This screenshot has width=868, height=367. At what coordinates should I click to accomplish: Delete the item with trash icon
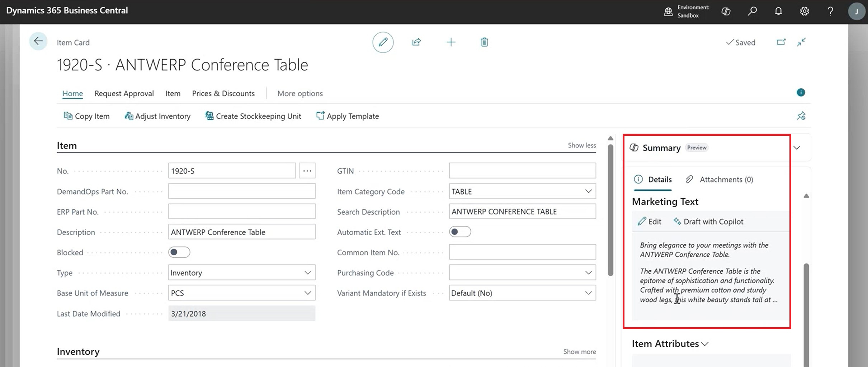click(x=484, y=42)
